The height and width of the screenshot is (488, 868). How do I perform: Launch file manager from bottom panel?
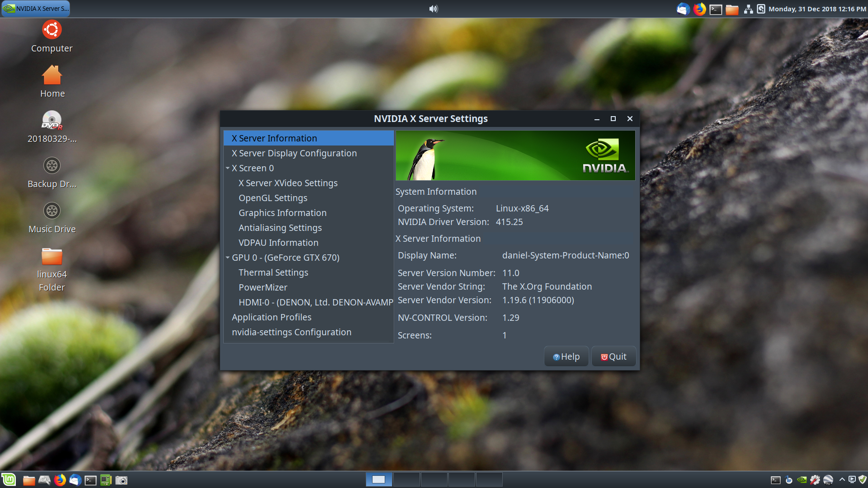coord(29,480)
